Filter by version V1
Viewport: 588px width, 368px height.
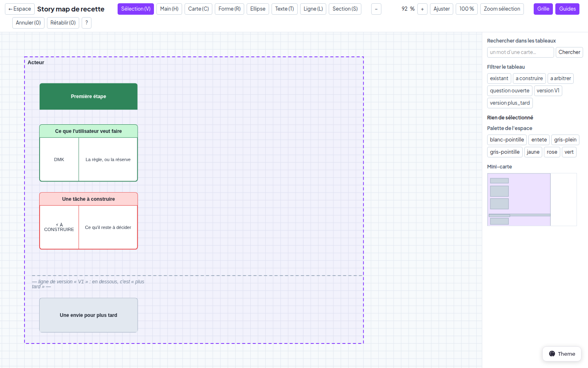click(548, 91)
